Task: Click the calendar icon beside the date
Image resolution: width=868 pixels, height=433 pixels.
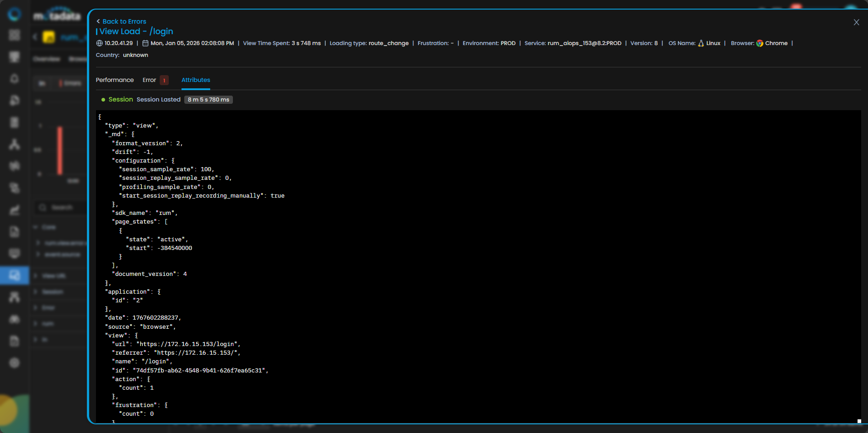Action: [x=146, y=43]
